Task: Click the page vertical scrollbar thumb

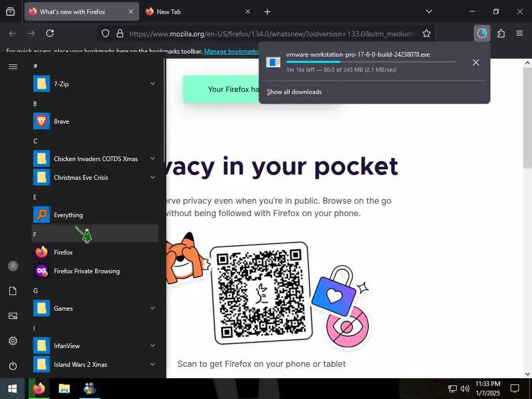Action: 528,118
